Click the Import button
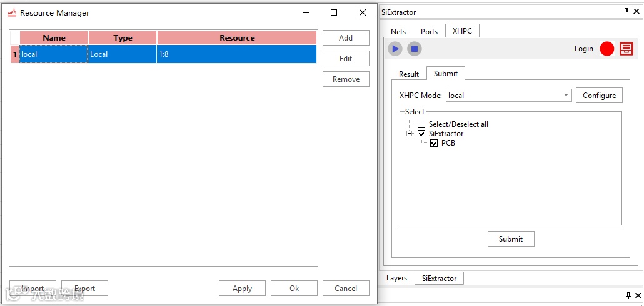Viewport: 644px width, 306px height. (33, 289)
